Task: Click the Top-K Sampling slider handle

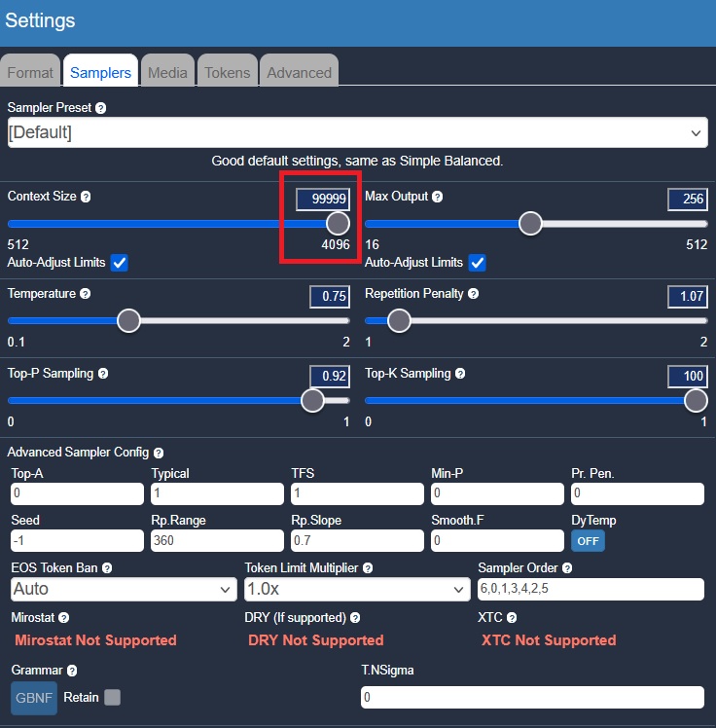Action: click(x=696, y=400)
